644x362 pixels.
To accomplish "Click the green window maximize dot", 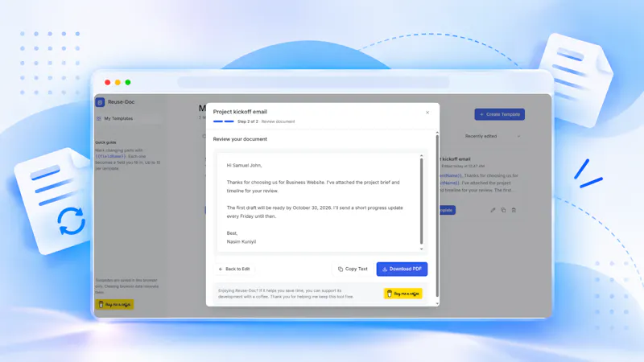I will 128,83.
